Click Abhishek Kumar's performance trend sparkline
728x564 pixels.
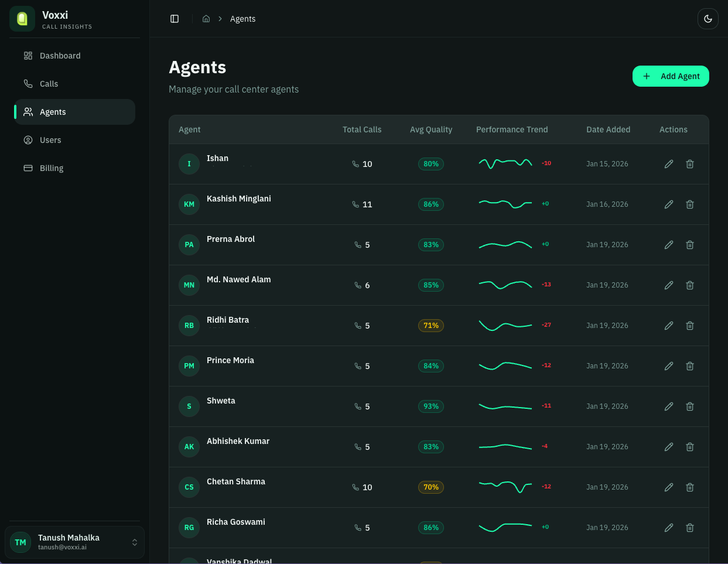[x=505, y=447]
